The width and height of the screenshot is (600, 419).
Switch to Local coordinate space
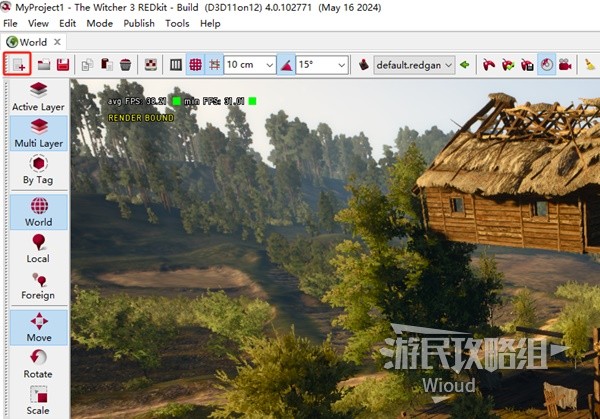tap(38, 249)
